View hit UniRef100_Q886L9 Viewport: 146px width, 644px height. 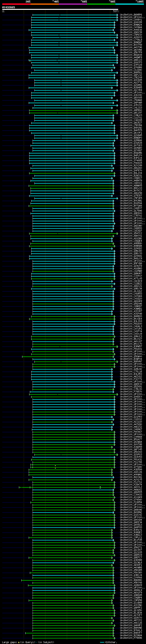click(131, 590)
